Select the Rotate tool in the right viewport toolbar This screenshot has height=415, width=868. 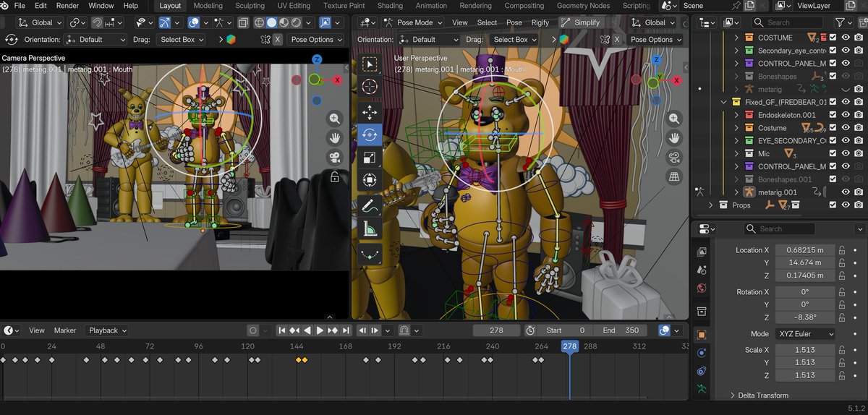(x=370, y=134)
